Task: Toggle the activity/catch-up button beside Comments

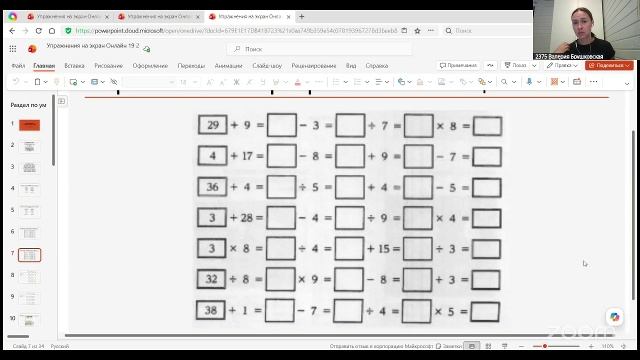Action: (490, 65)
